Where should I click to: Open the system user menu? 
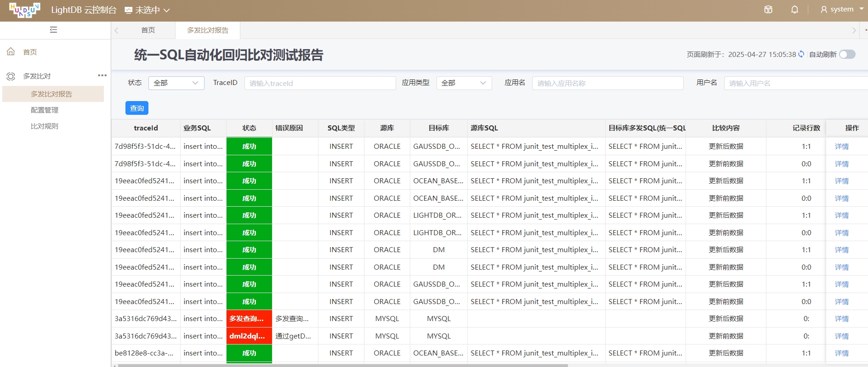[842, 9]
